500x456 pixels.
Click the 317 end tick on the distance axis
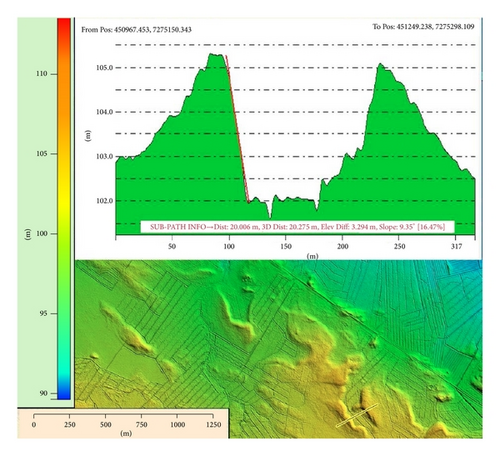[x=456, y=246]
